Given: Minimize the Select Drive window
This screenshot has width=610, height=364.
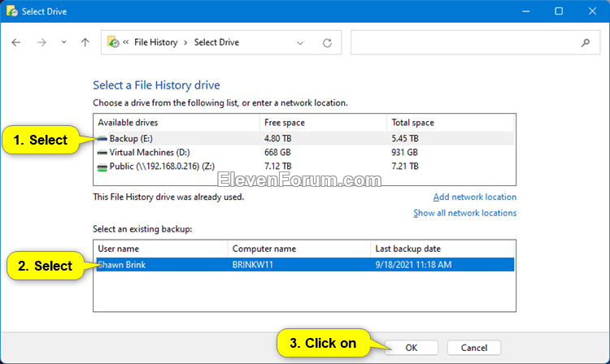Looking at the screenshot, I should [526, 11].
